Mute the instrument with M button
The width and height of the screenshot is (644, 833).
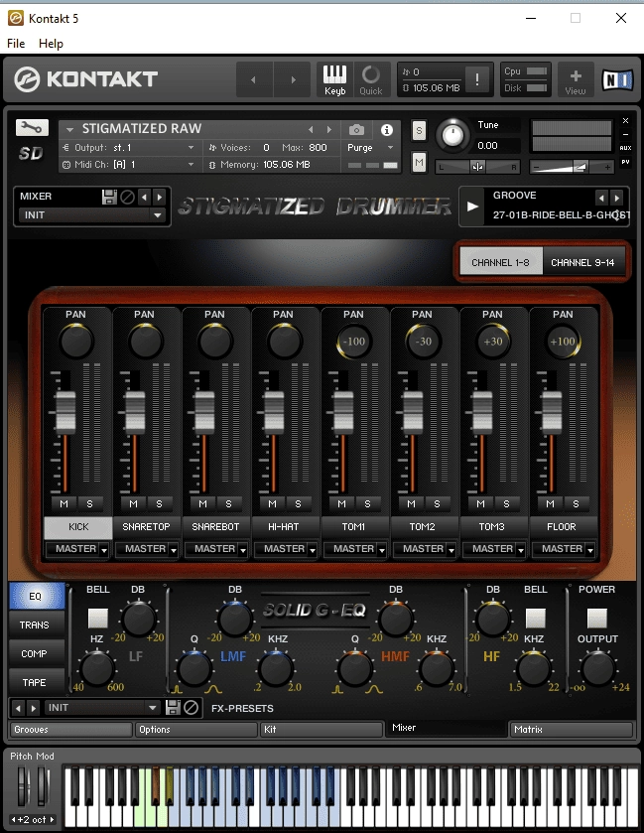419,163
